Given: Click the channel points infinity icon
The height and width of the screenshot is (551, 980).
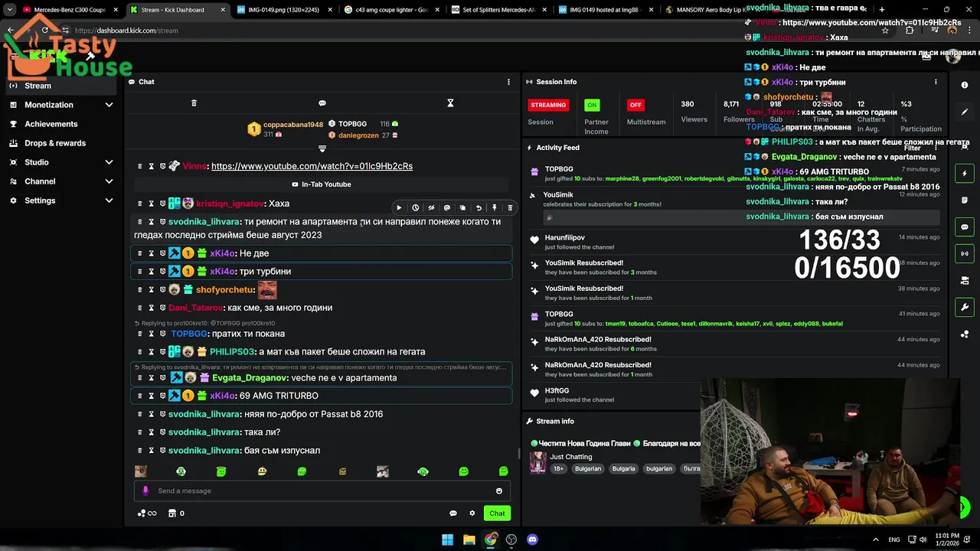Looking at the screenshot, I should coord(147,514).
